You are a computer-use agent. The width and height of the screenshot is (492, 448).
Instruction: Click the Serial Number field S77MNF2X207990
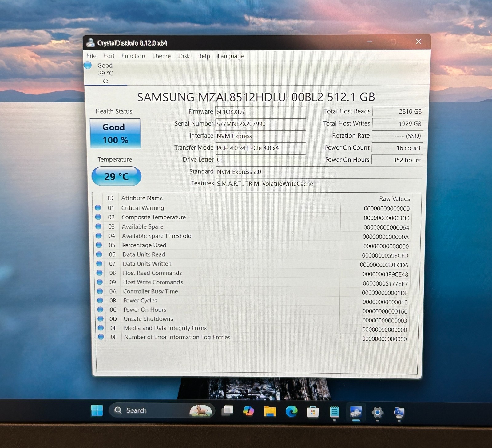[260, 124]
